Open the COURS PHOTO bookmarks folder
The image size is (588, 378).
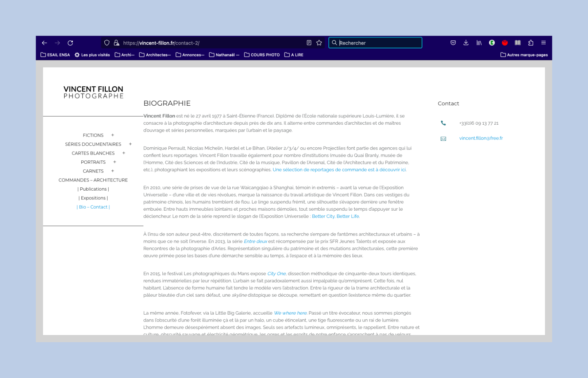coord(262,55)
